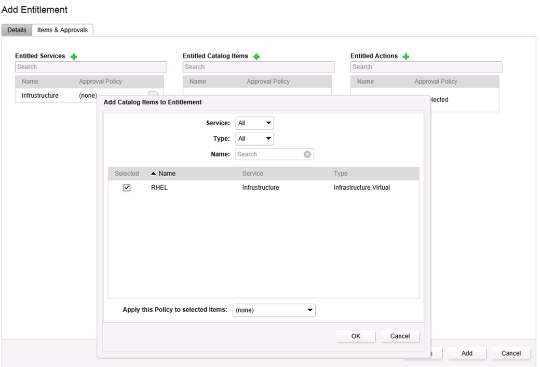This screenshot has height=367, width=540.
Task: Add entitled catalog item with green plus
Action: pos(256,56)
